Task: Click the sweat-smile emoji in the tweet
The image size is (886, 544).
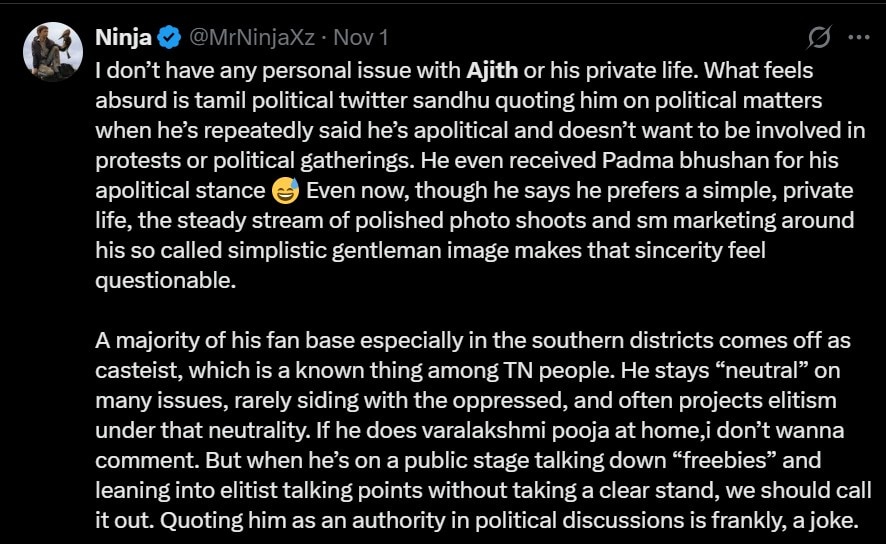Action: 285,189
